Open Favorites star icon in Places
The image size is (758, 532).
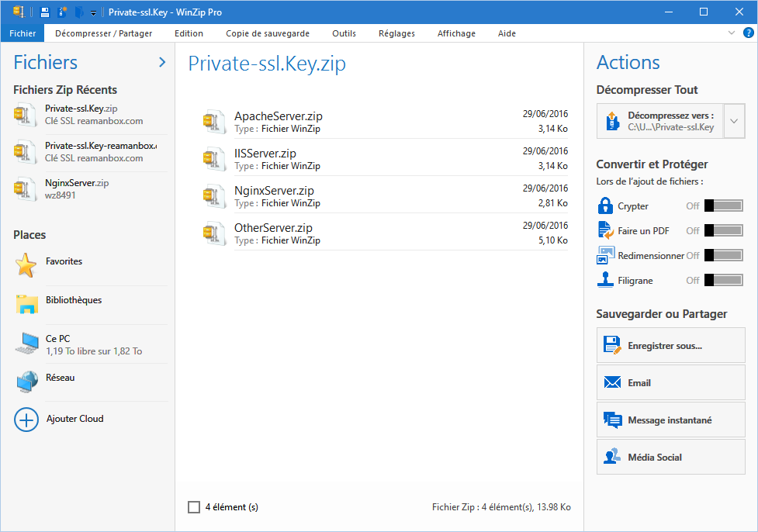(26, 265)
